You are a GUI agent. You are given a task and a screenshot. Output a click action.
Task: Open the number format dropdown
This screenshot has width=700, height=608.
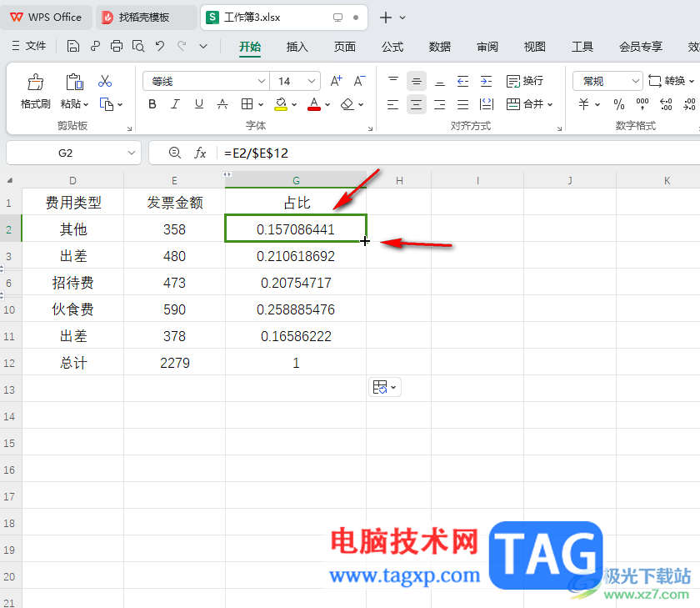pos(635,81)
